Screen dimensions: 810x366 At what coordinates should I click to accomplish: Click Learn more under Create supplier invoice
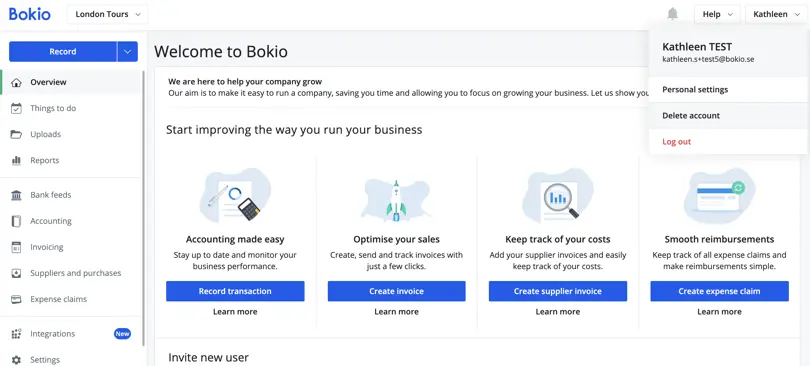557,312
